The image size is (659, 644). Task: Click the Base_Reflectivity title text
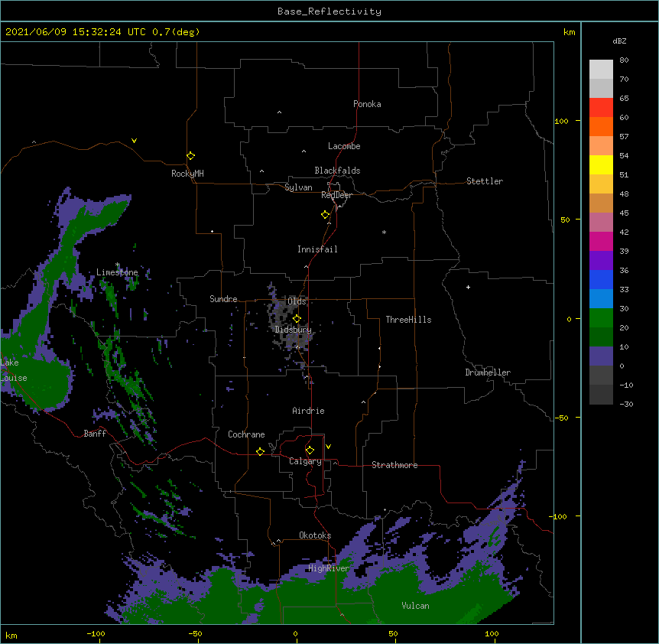pyautogui.click(x=329, y=11)
